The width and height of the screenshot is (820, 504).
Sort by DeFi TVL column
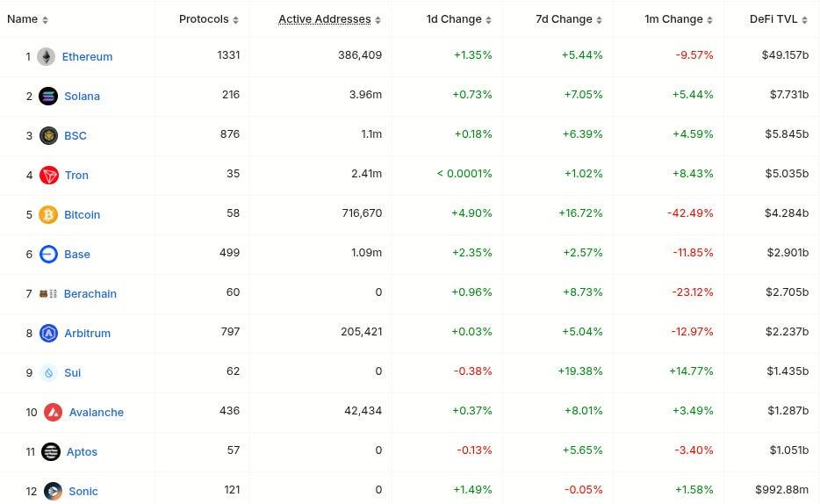point(778,19)
